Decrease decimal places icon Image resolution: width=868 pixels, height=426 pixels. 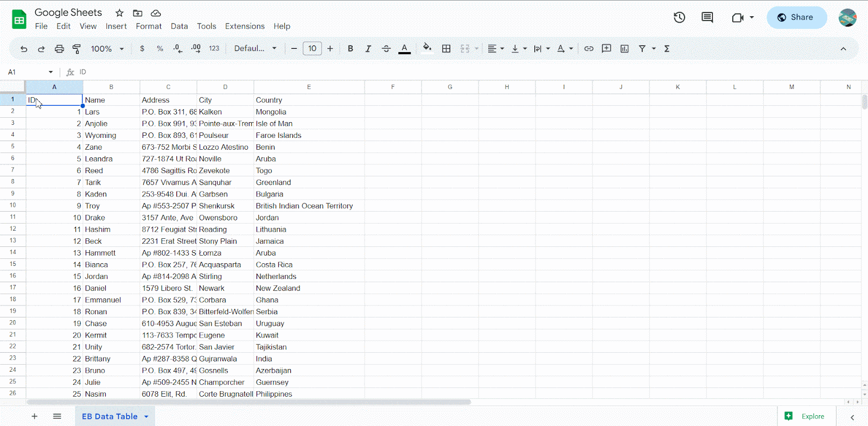178,49
